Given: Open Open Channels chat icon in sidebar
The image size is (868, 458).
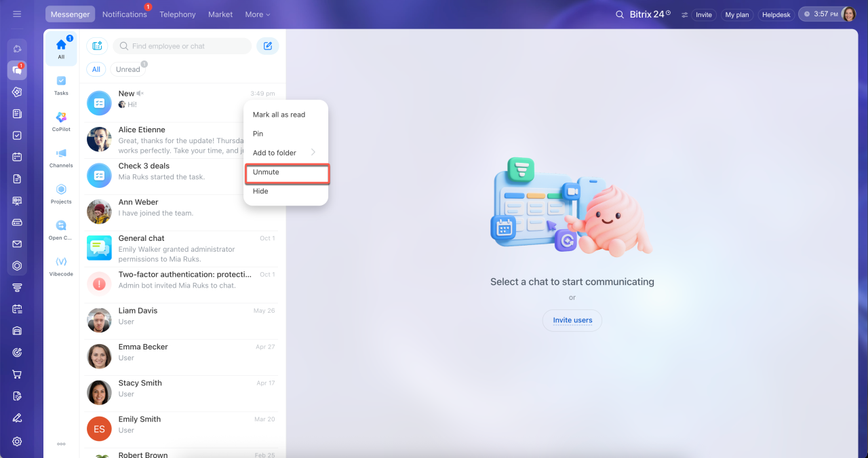Looking at the screenshot, I should pyautogui.click(x=61, y=230).
